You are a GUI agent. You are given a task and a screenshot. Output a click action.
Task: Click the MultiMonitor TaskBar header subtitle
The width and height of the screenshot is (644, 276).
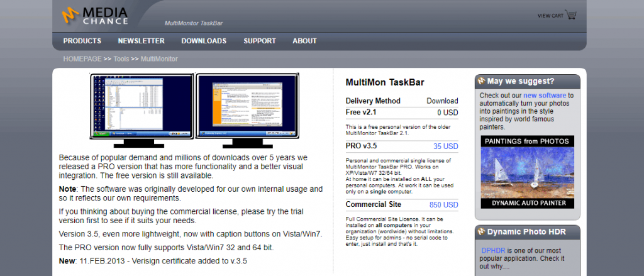coord(194,23)
